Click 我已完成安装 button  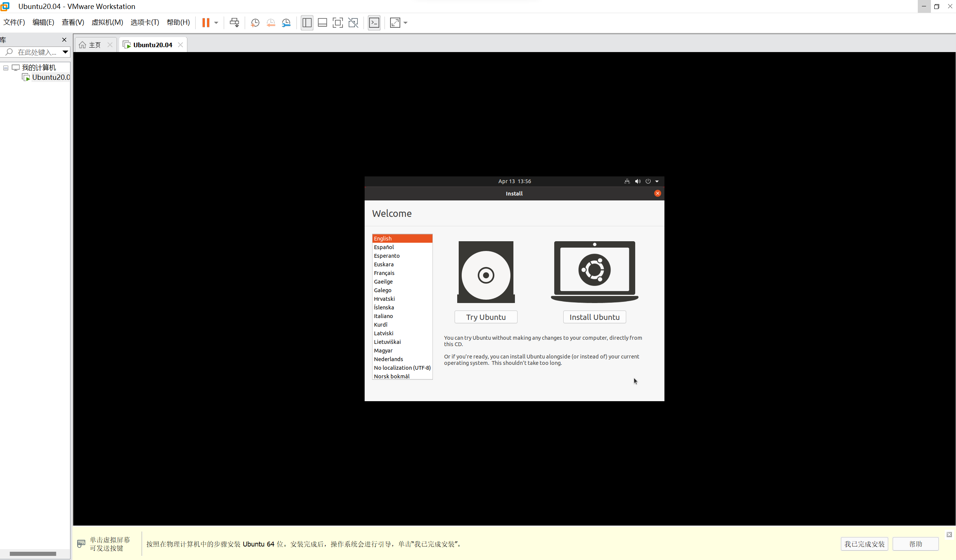864,544
